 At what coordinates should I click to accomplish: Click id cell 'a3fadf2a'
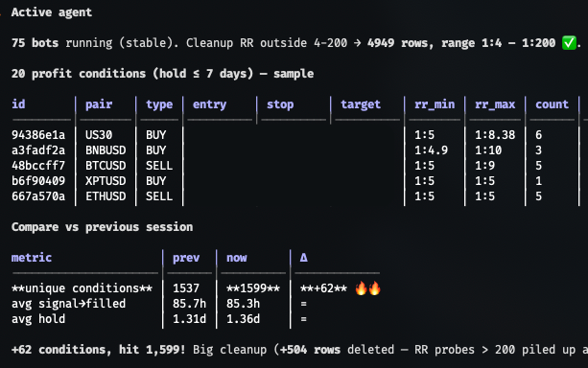point(38,149)
